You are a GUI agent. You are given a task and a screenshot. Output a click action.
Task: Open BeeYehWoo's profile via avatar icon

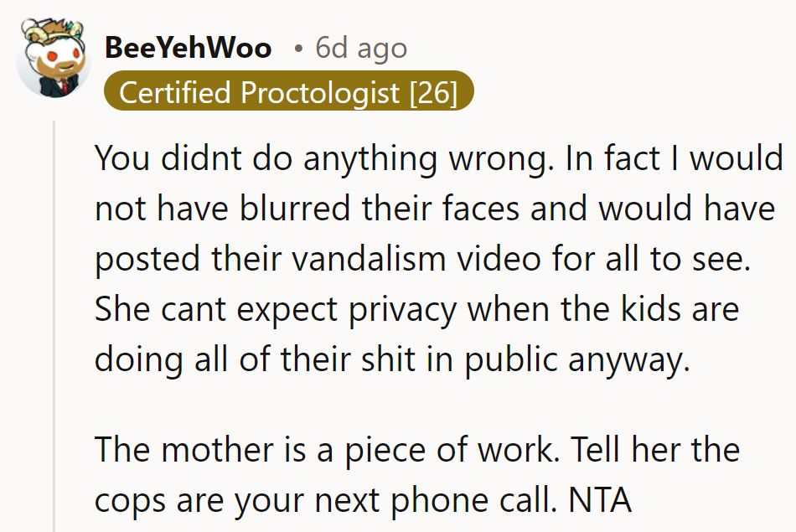[54, 54]
